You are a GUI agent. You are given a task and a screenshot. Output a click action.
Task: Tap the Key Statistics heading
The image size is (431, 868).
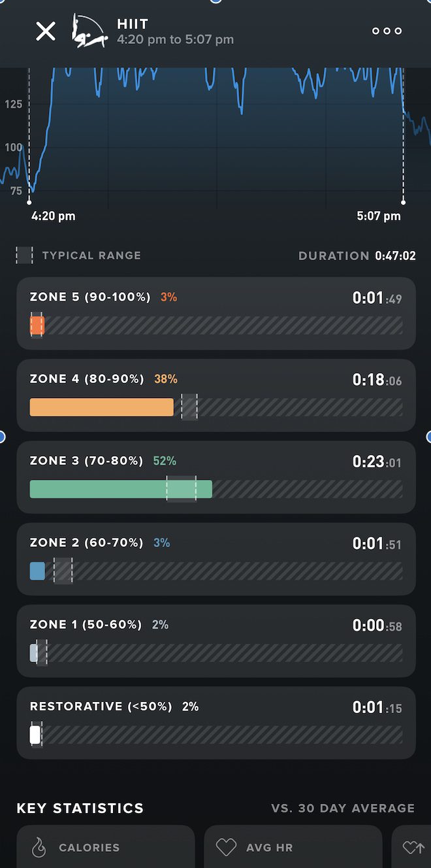click(x=80, y=809)
